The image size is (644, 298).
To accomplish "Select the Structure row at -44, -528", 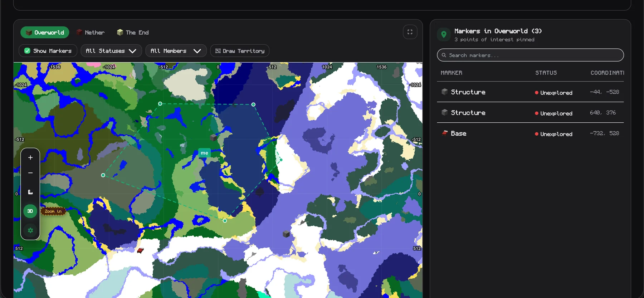I will [530, 92].
